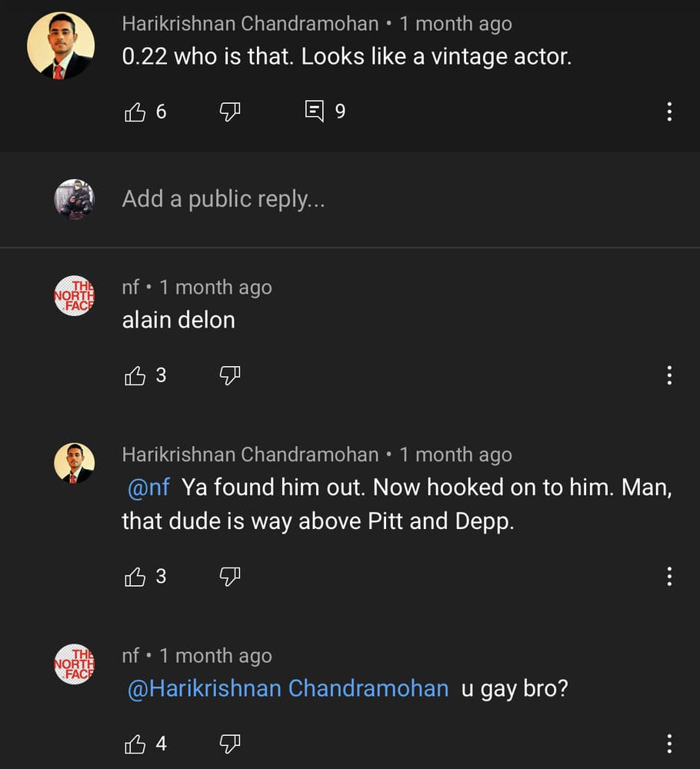Open options for "u gay bro?" reply
700x769 pixels.
[x=669, y=744]
